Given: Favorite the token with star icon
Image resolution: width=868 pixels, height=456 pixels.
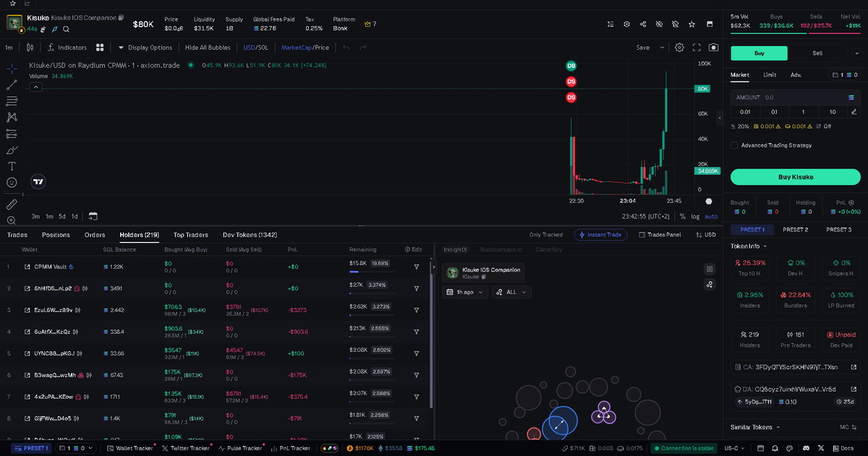Looking at the screenshot, I should pos(692,24).
